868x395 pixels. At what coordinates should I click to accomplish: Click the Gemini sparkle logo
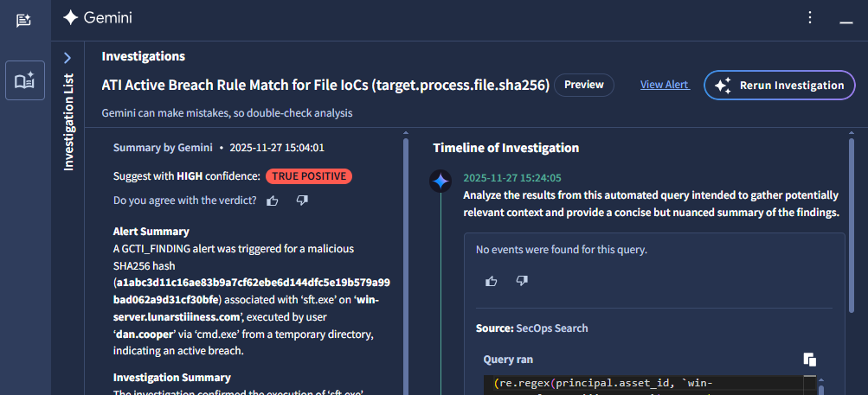click(x=71, y=18)
